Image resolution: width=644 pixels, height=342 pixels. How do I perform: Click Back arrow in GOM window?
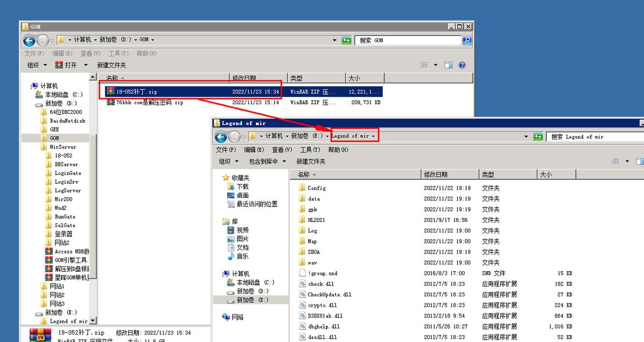point(30,40)
